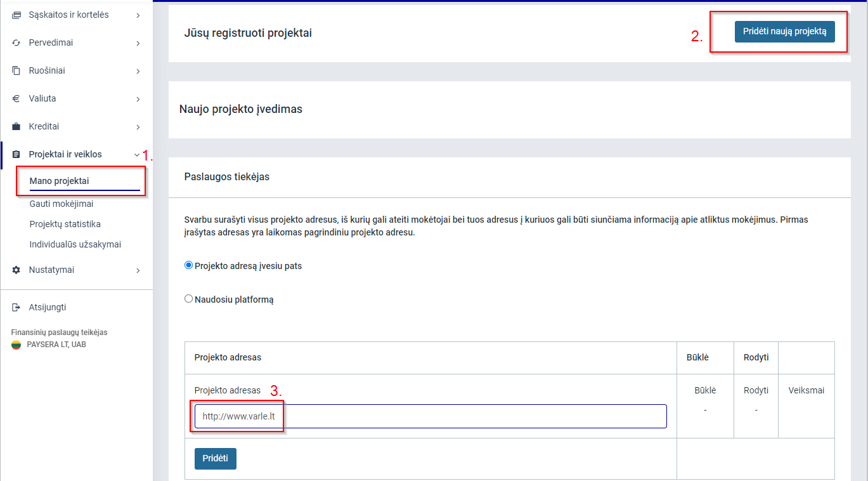Select 'Naudosiu platformą' radio button
The height and width of the screenshot is (481, 868).
(188, 299)
